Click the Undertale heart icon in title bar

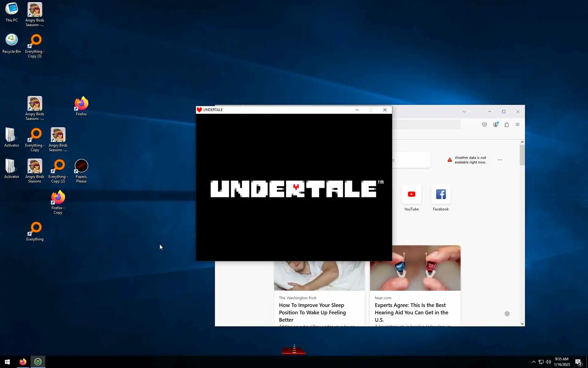pyautogui.click(x=199, y=110)
